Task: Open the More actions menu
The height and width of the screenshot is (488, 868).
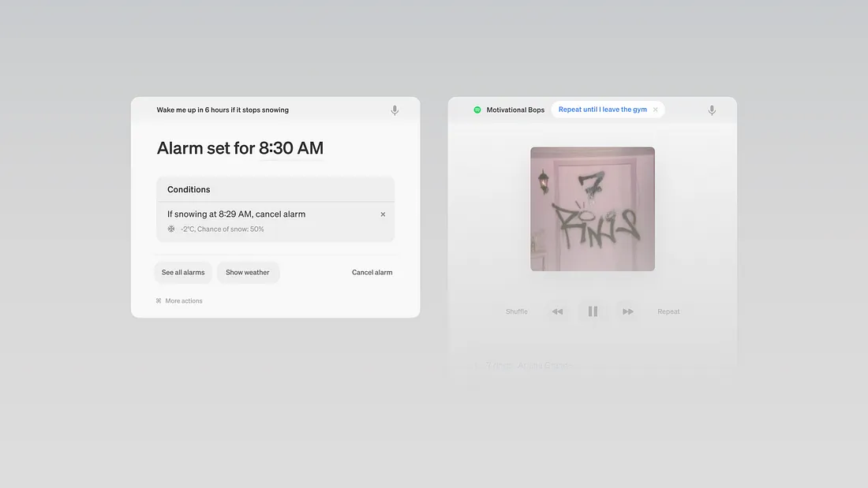Action: click(x=184, y=301)
